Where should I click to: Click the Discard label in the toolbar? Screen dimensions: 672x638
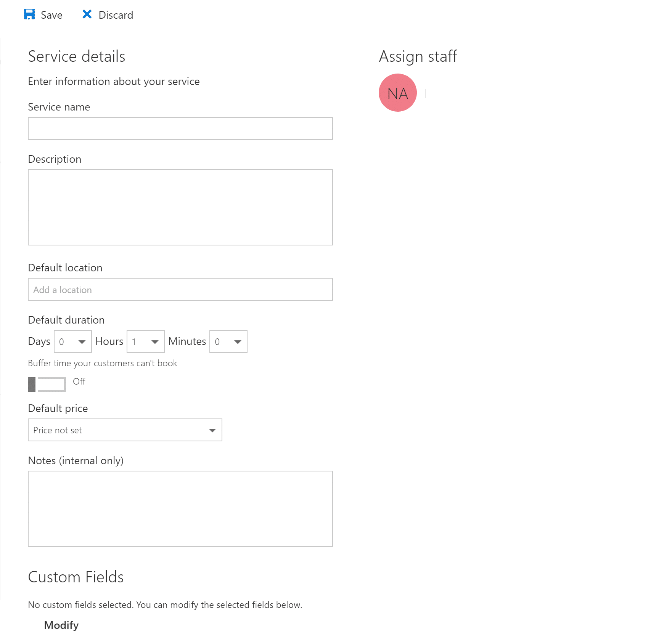(116, 15)
